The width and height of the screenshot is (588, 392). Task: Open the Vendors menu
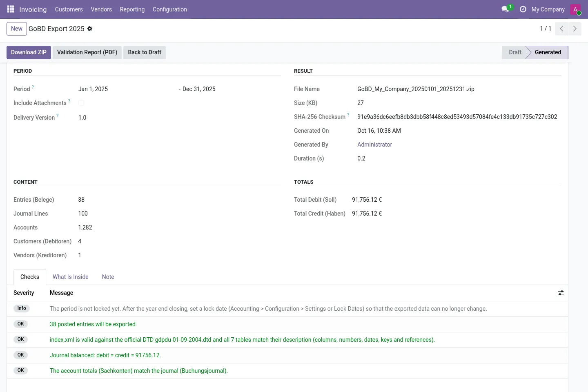(x=101, y=9)
